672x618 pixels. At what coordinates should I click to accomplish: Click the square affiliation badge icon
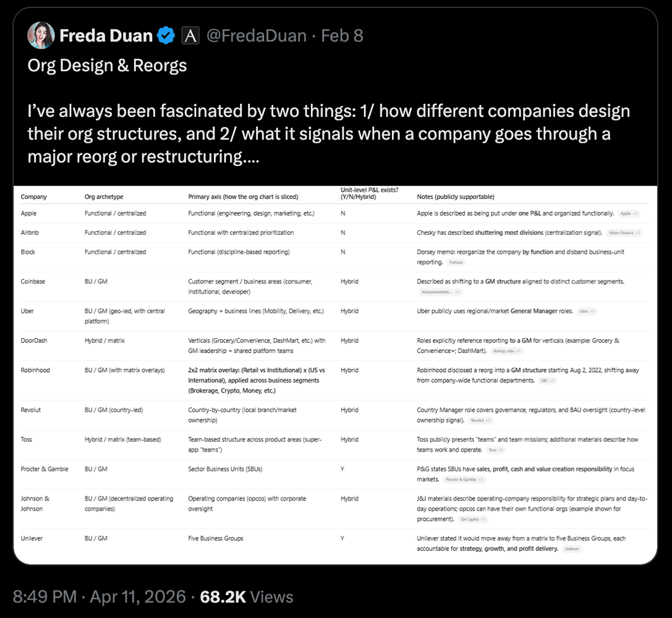[x=190, y=36]
